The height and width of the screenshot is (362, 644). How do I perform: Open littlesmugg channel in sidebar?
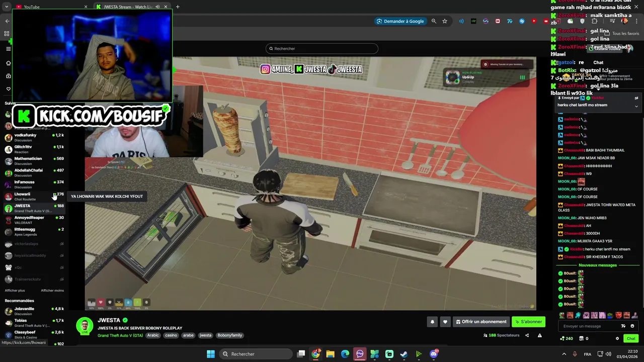click(34, 231)
